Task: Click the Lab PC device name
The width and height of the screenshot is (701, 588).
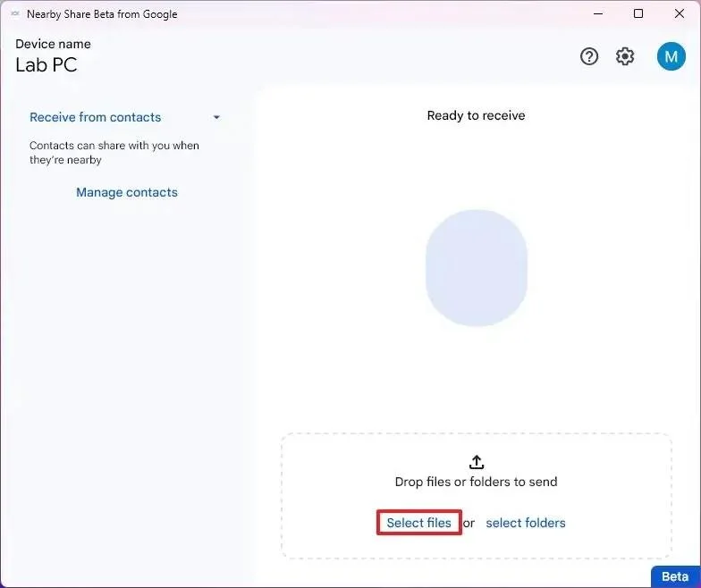Action: 46,65
